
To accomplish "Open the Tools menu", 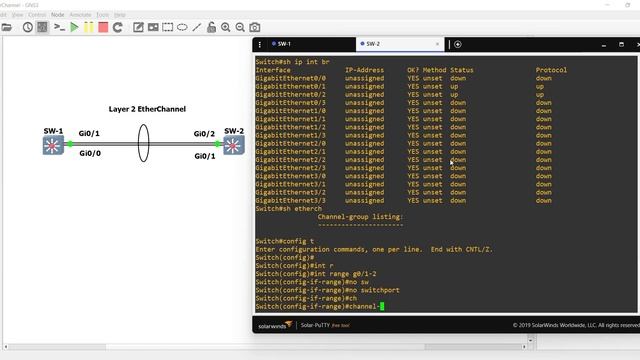I will (x=102, y=15).
